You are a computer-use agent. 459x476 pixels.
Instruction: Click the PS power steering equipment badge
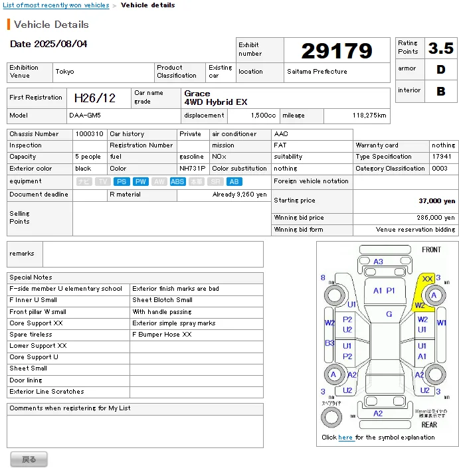coord(122,181)
